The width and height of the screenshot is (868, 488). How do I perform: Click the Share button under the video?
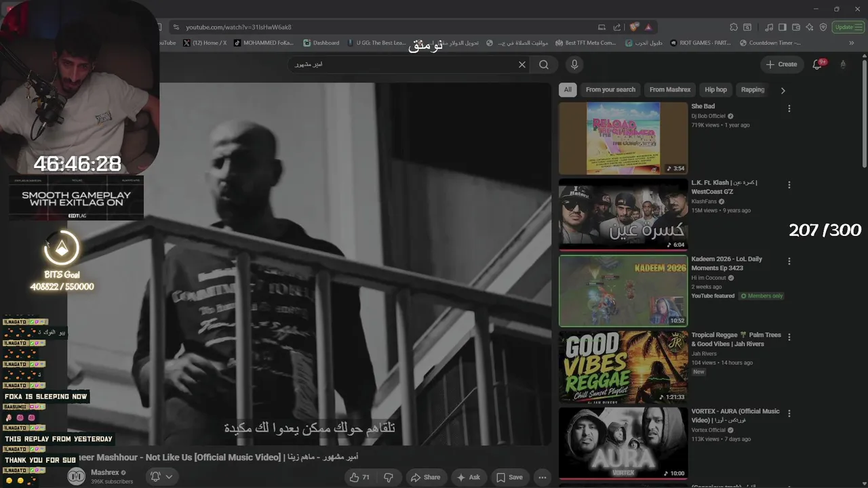(x=425, y=477)
